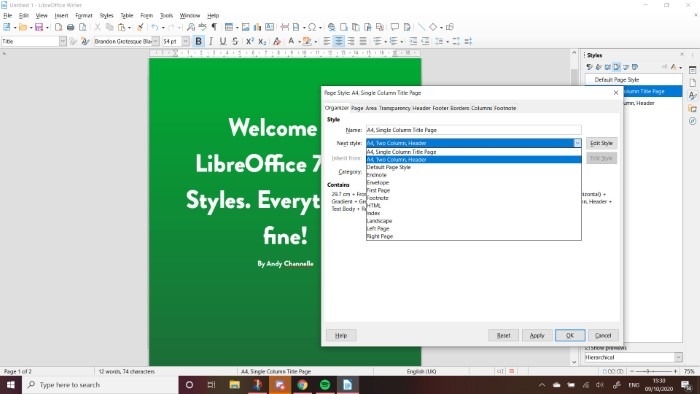Open Find and Replace magnifier icon

point(191,27)
